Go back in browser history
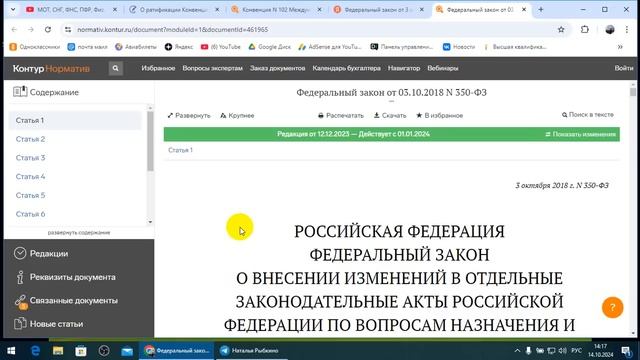This screenshot has height=360, width=640. [x=14, y=29]
